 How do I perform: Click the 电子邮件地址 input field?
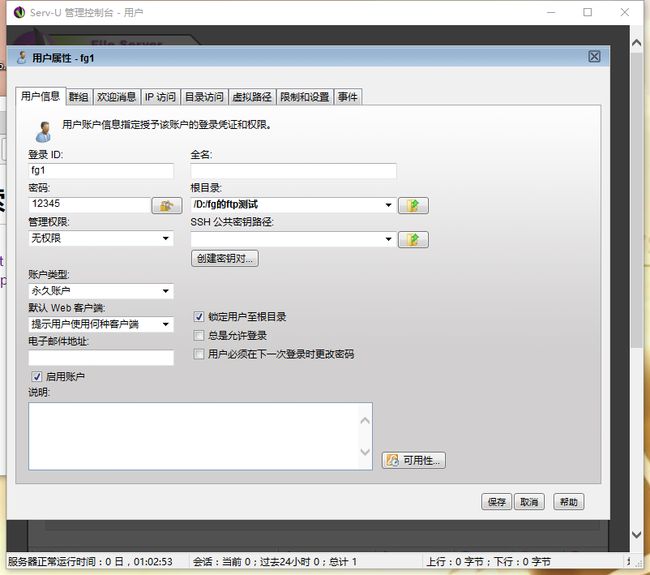coord(101,357)
